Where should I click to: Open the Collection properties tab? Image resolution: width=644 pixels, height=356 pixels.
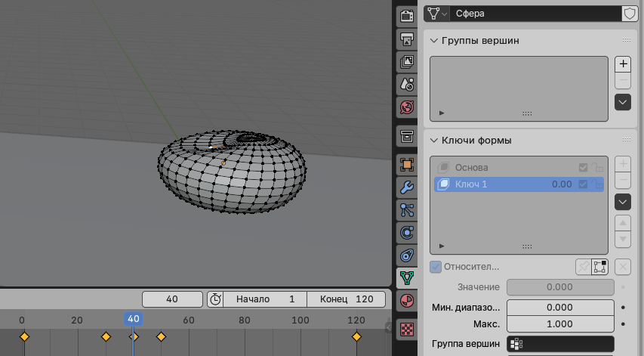[407, 136]
